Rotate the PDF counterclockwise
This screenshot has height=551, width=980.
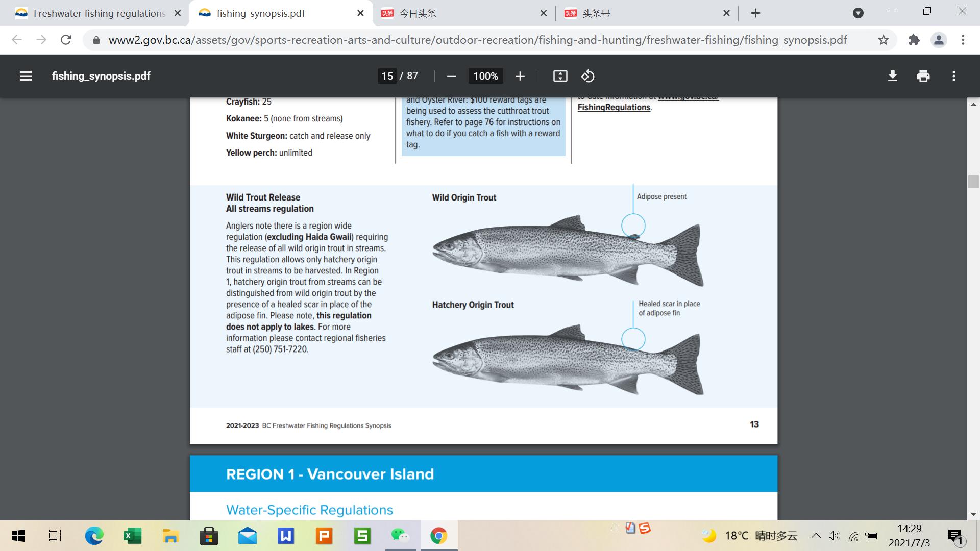(587, 76)
